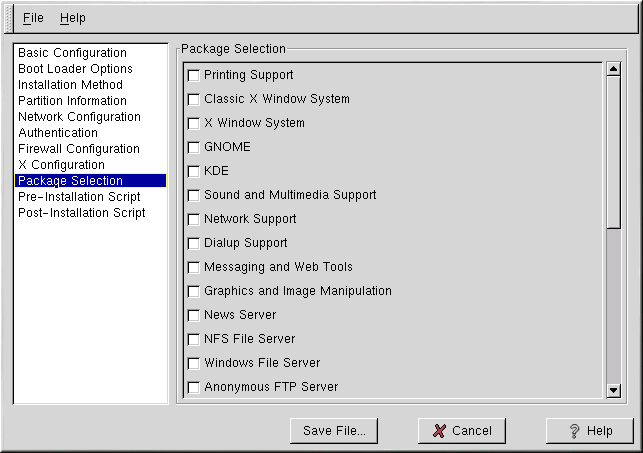Select Boot Loader Options in sidebar
The height and width of the screenshot is (453, 643).
click(x=75, y=69)
